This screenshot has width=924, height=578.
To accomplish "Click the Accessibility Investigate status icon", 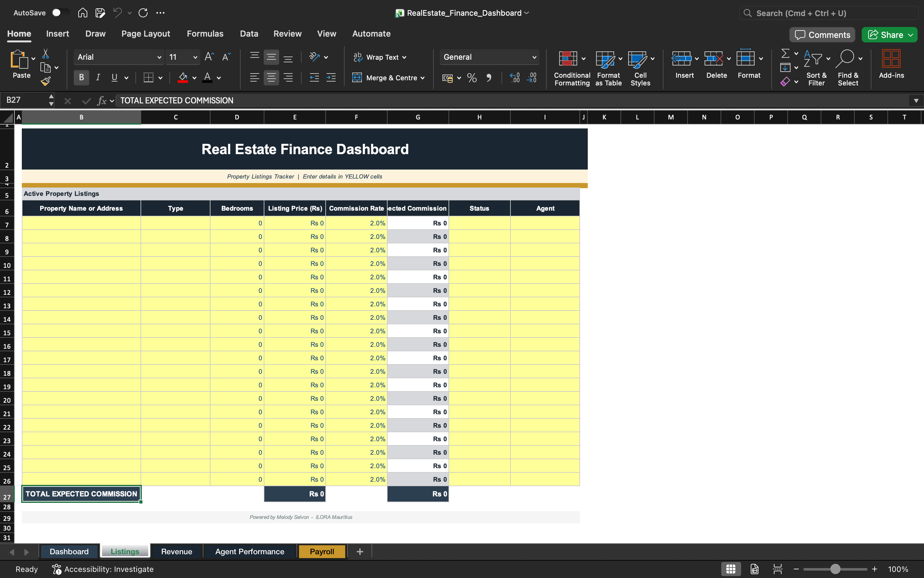I will tap(56, 569).
